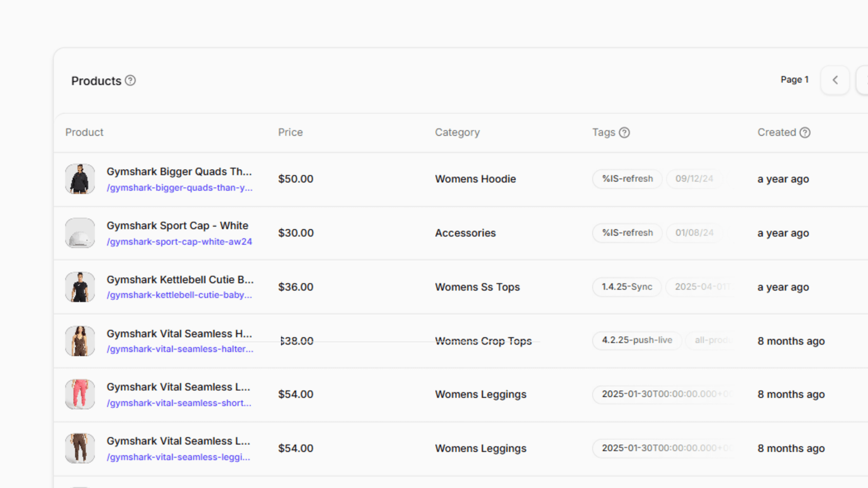The image size is (868, 488).
Task: Open the brown Vital Seamless leggings thumbnail
Action: point(80,448)
